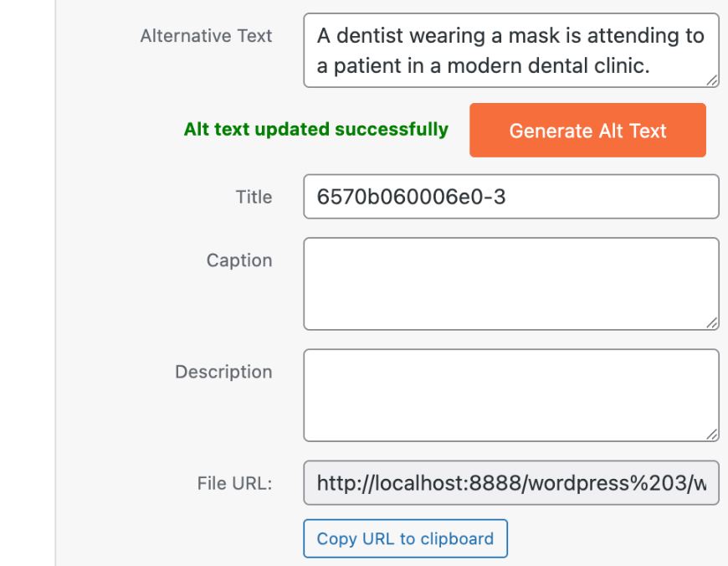Screen dimensions: 728x566
Task: Focus the Title field containing 6570b060006e0-3
Action: click(x=511, y=197)
